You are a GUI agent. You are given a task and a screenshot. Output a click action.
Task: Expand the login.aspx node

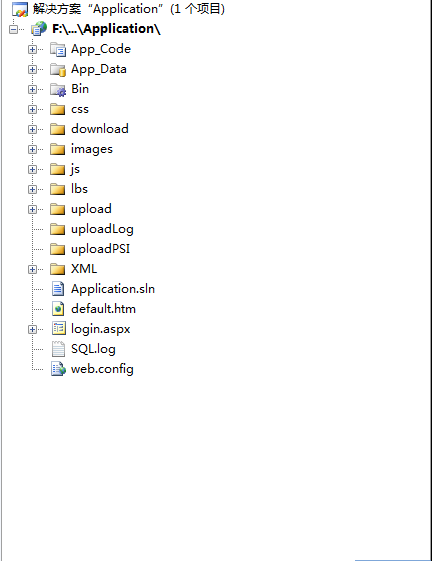[32, 330]
